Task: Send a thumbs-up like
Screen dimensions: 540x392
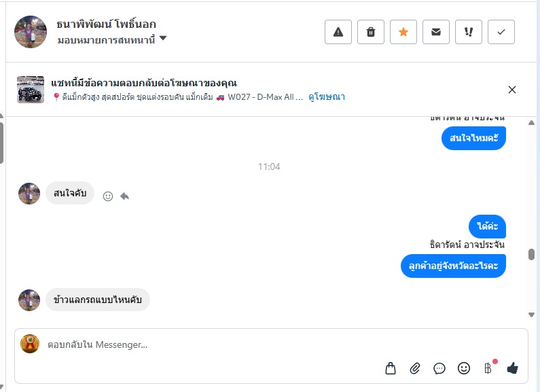Action: coord(512,368)
